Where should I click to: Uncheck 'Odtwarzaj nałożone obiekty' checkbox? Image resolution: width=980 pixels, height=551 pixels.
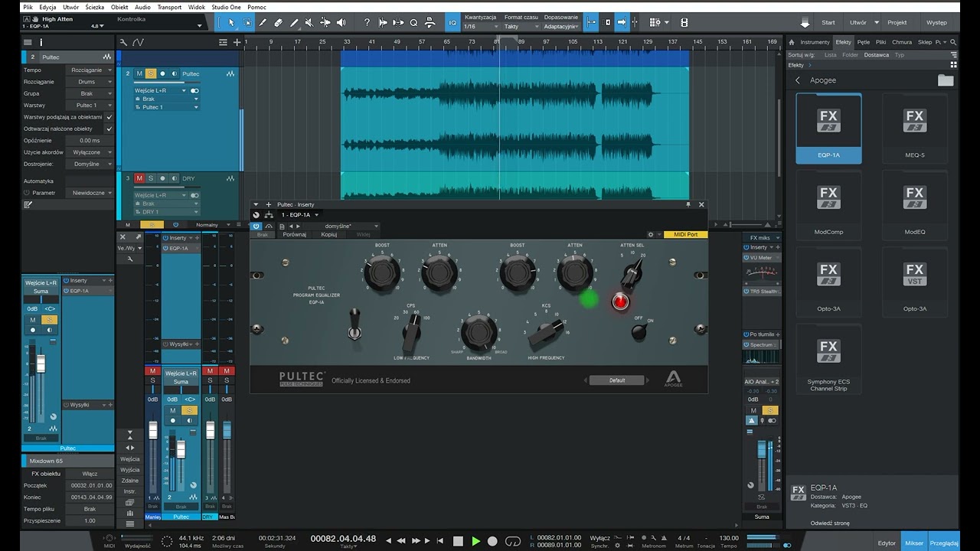[x=109, y=129]
